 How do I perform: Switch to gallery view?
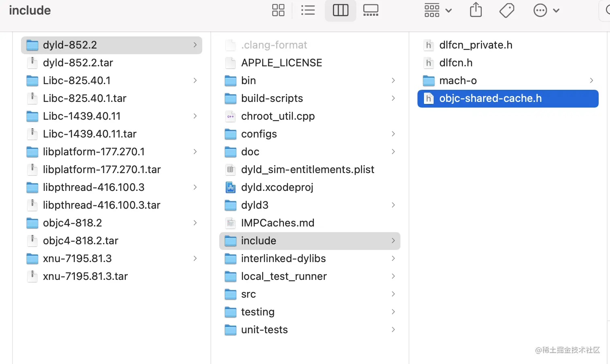371,10
